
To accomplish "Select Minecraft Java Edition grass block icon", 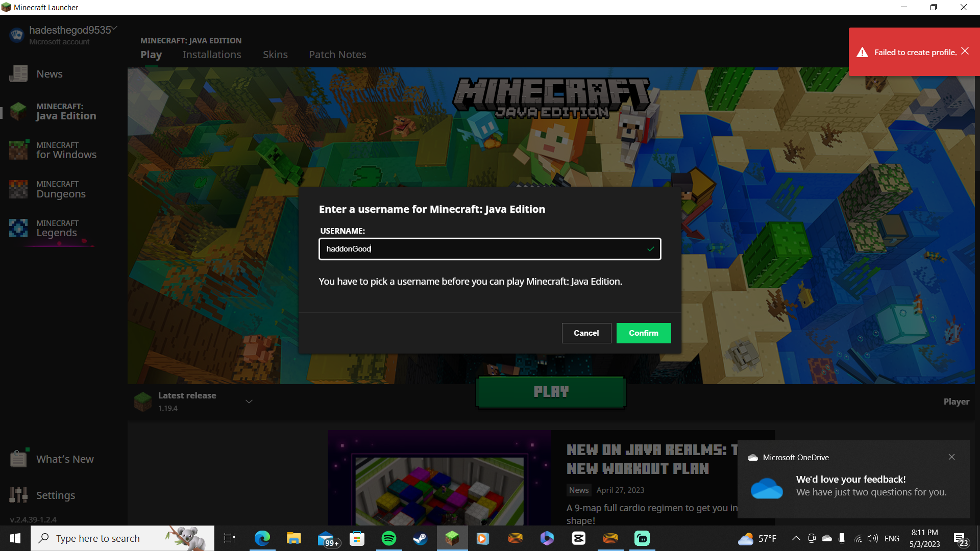I will (18, 111).
